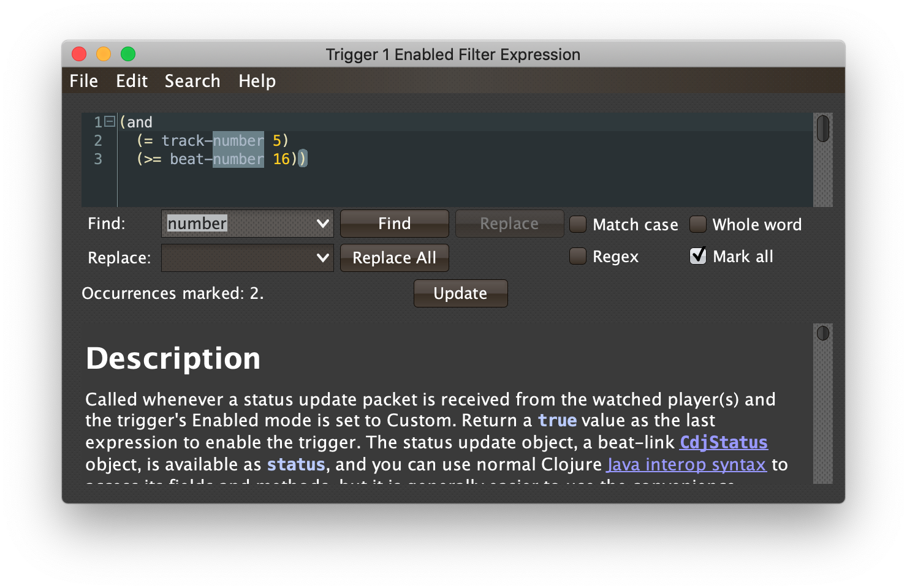Click the red close window button

pos(79,54)
